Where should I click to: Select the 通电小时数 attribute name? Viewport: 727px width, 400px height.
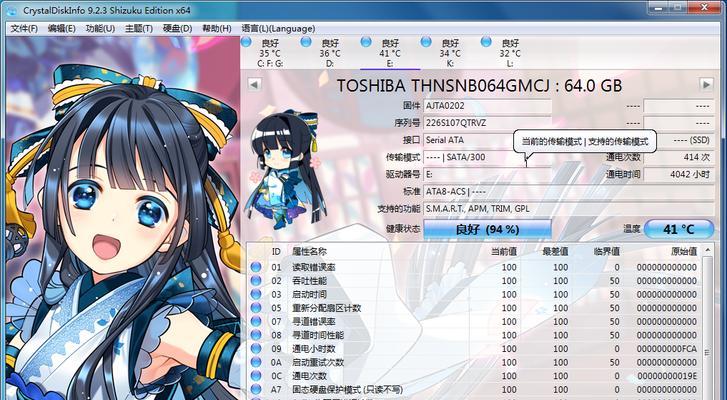click(x=313, y=348)
